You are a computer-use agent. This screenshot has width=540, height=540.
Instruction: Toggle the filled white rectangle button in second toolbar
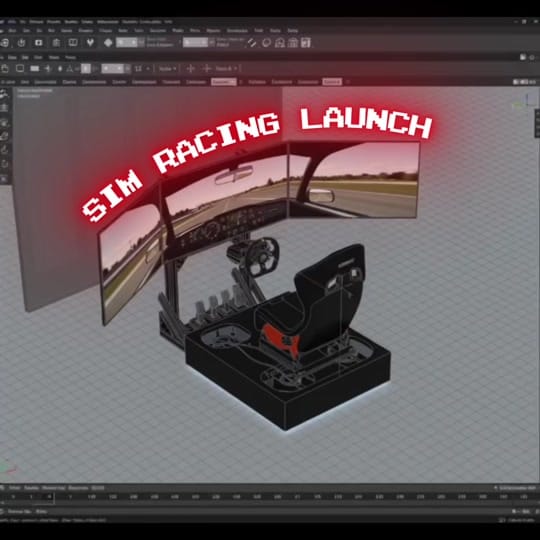pyautogui.click(x=34, y=69)
